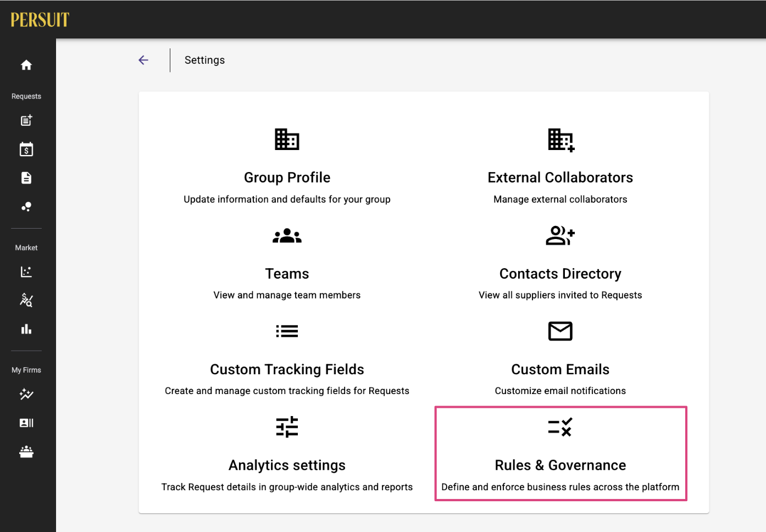
Task: Open the panel group icon under My Firms
Action: [x=26, y=452]
